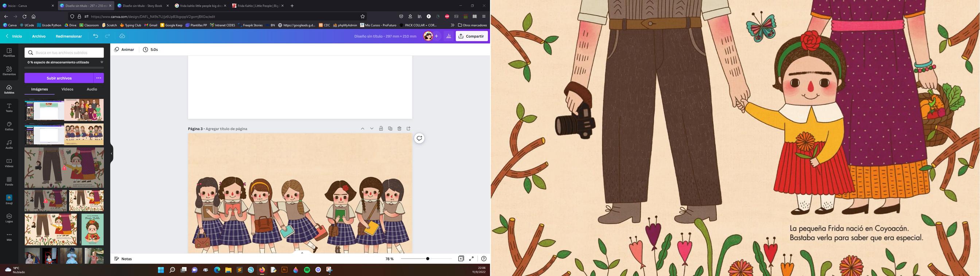
Task: Move Página 3 down
Action: 372,129
